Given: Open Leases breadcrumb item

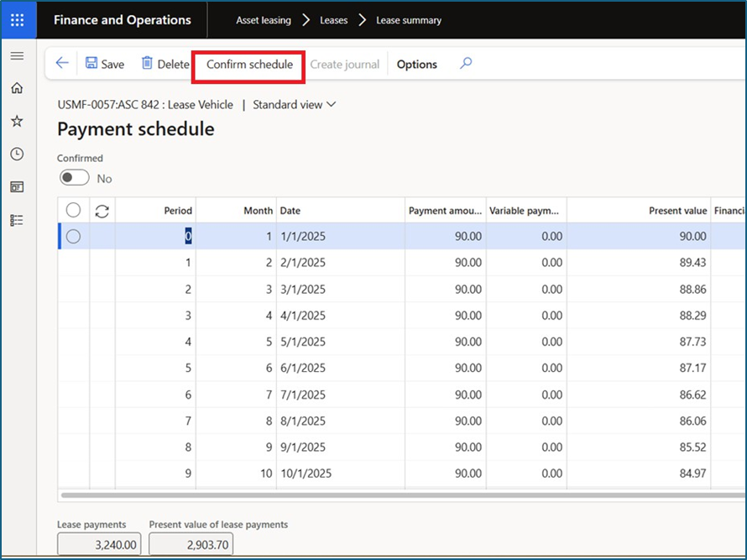Looking at the screenshot, I should (x=333, y=20).
